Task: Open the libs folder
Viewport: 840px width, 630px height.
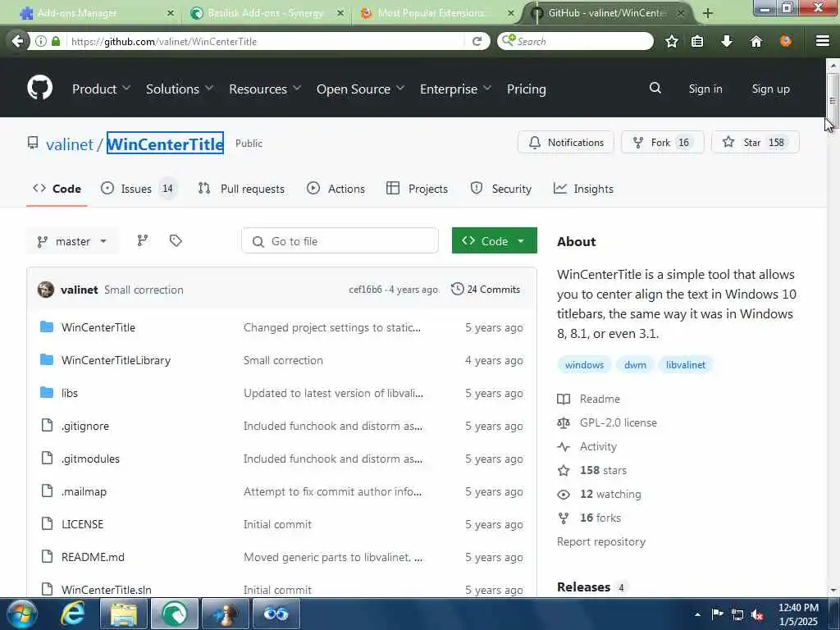Action: point(69,393)
